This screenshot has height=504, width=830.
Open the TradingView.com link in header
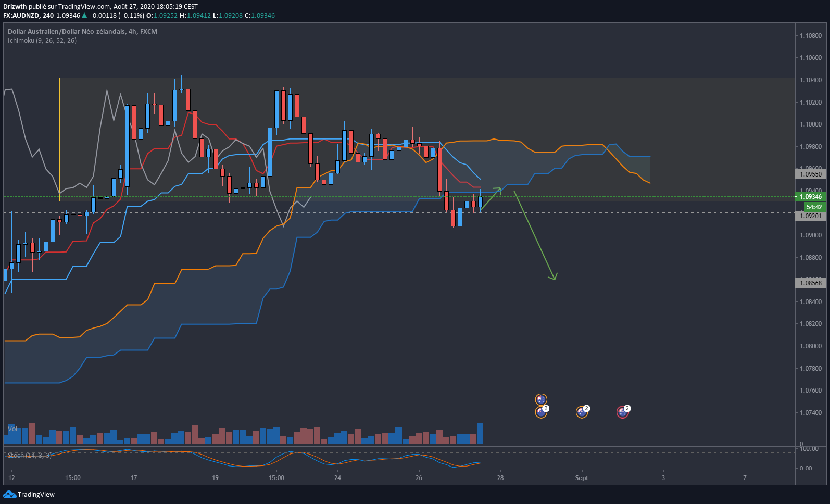[x=84, y=7]
